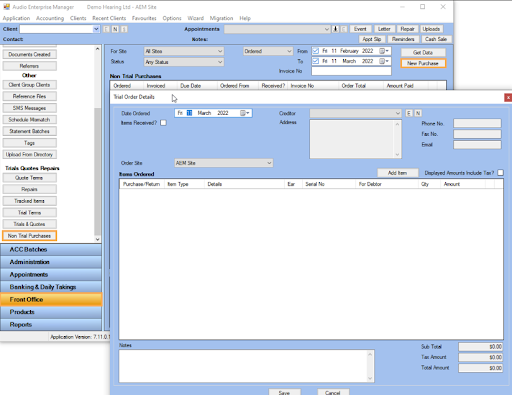The width and height of the screenshot is (512, 395).
Task: Open the Help menu
Action: [x=245, y=18]
